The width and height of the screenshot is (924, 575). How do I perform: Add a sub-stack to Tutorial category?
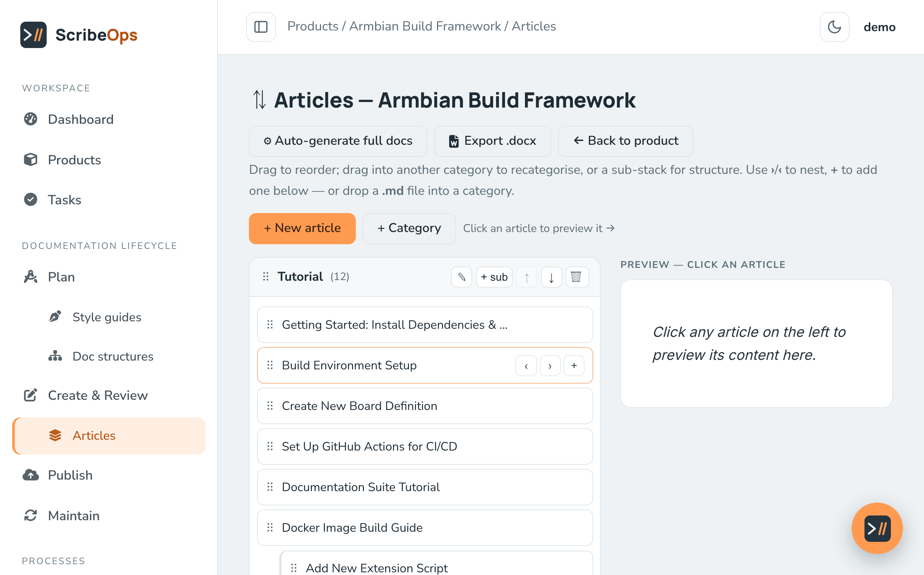494,277
